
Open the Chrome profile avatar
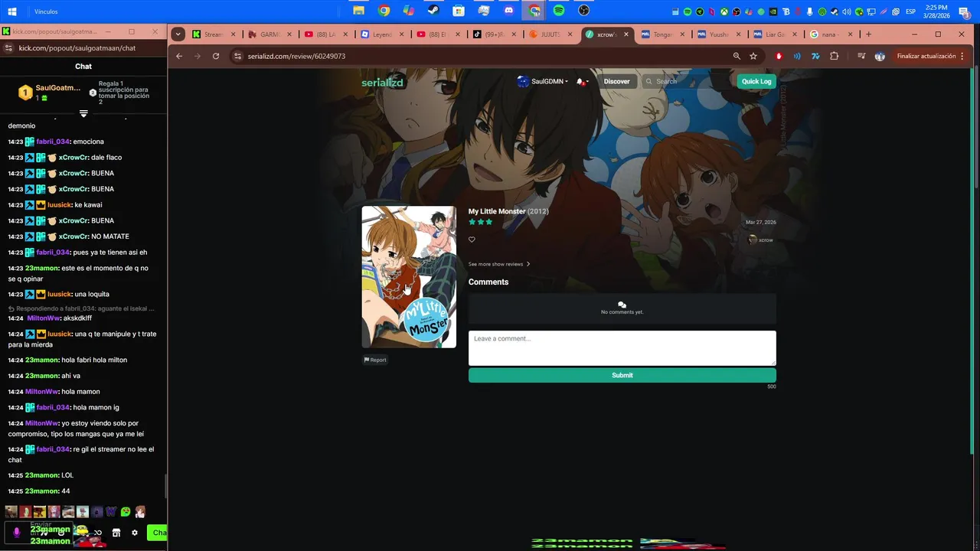coord(880,56)
